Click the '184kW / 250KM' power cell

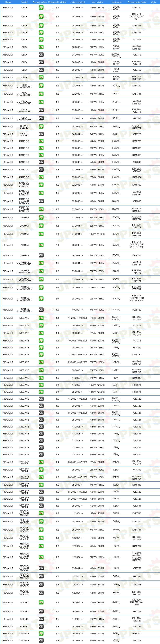point(97,392)
